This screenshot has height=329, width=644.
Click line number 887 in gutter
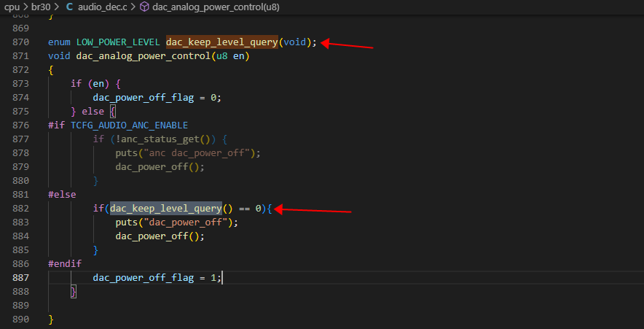point(21,278)
